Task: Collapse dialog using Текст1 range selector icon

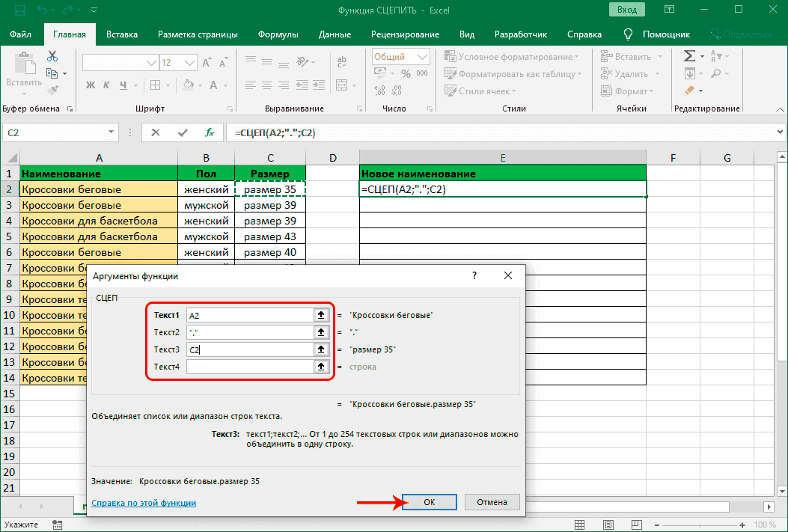Action: pos(321,315)
